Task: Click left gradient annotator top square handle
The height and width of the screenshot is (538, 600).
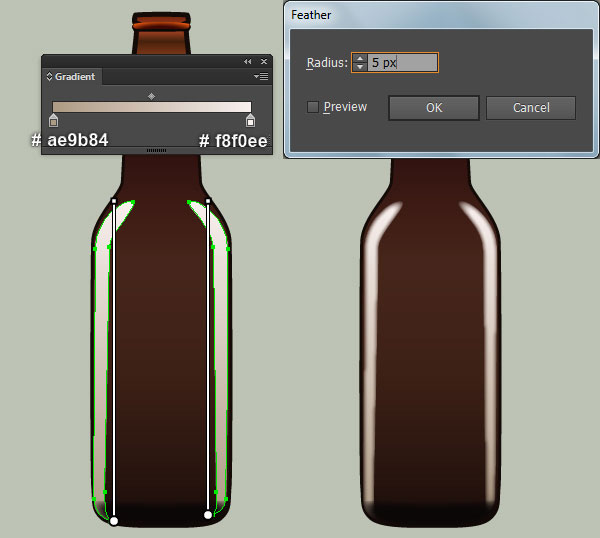Action: click(x=114, y=201)
